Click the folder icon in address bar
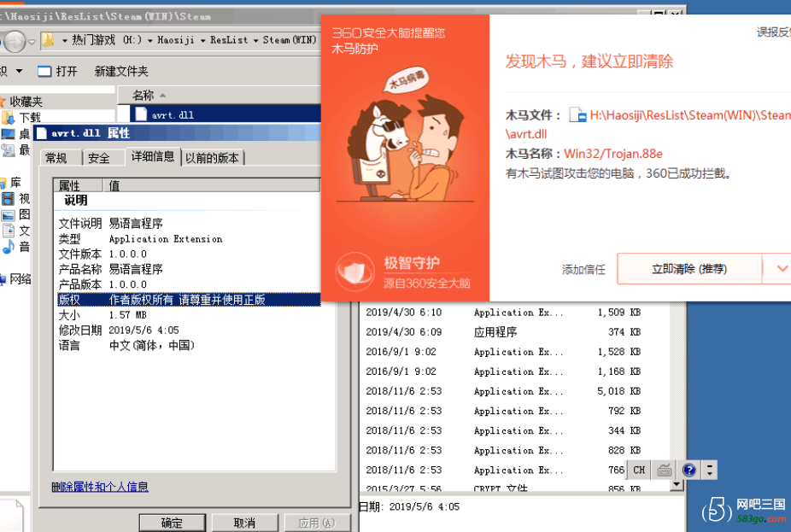Viewport: 791px width, 532px height. [48, 40]
